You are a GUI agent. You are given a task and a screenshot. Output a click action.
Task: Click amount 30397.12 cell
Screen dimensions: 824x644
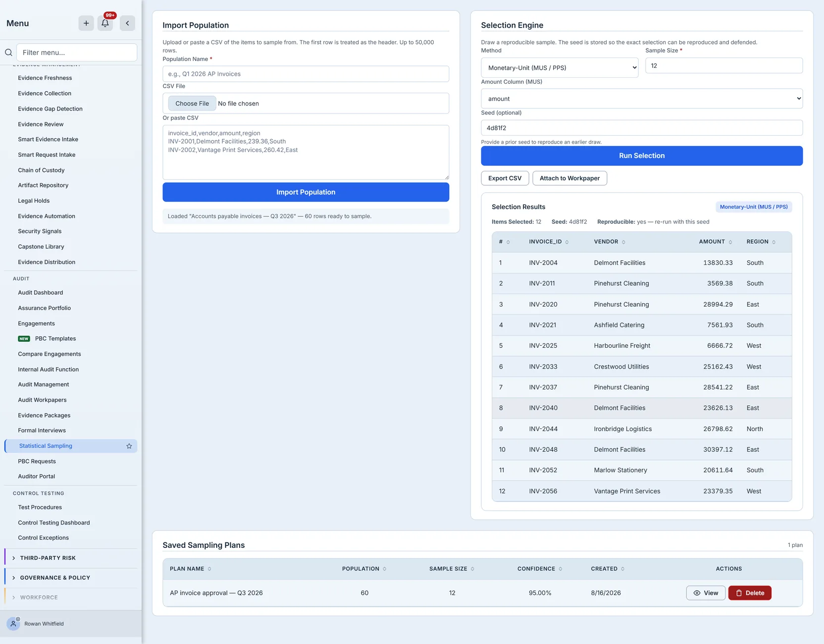click(x=718, y=450)
